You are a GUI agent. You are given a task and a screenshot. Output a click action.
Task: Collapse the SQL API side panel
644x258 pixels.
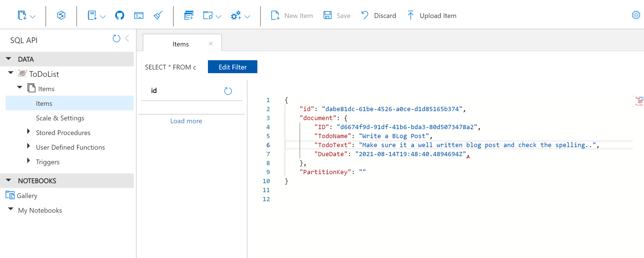click(127, 38)
